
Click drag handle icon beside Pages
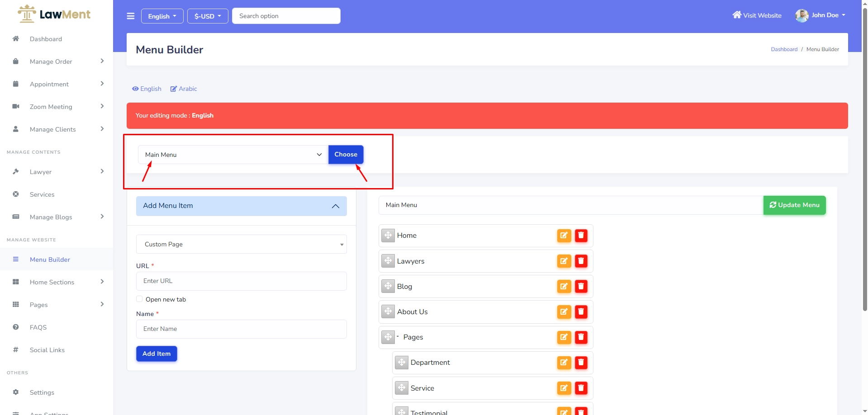(x=388, y=337)
